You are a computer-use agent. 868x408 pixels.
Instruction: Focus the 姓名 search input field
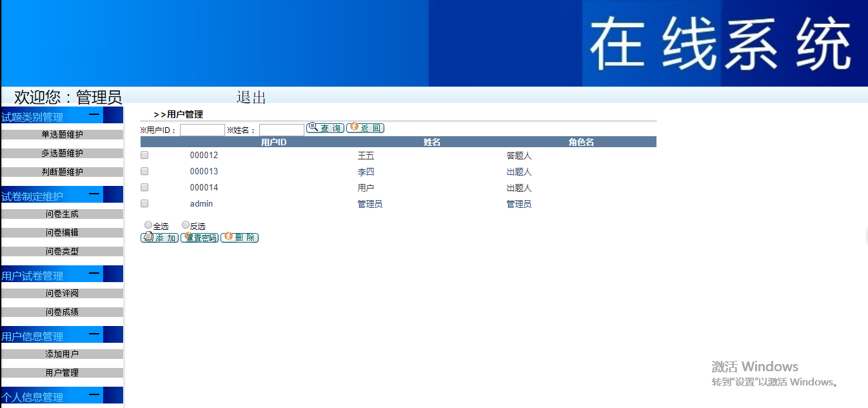tap(282, 130)
